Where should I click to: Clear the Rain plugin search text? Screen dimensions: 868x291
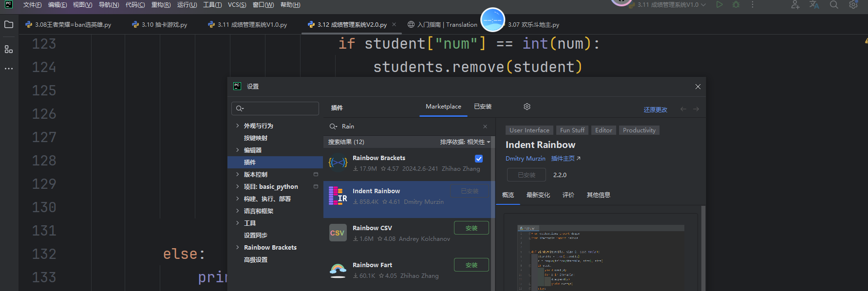tap(485, 127)
